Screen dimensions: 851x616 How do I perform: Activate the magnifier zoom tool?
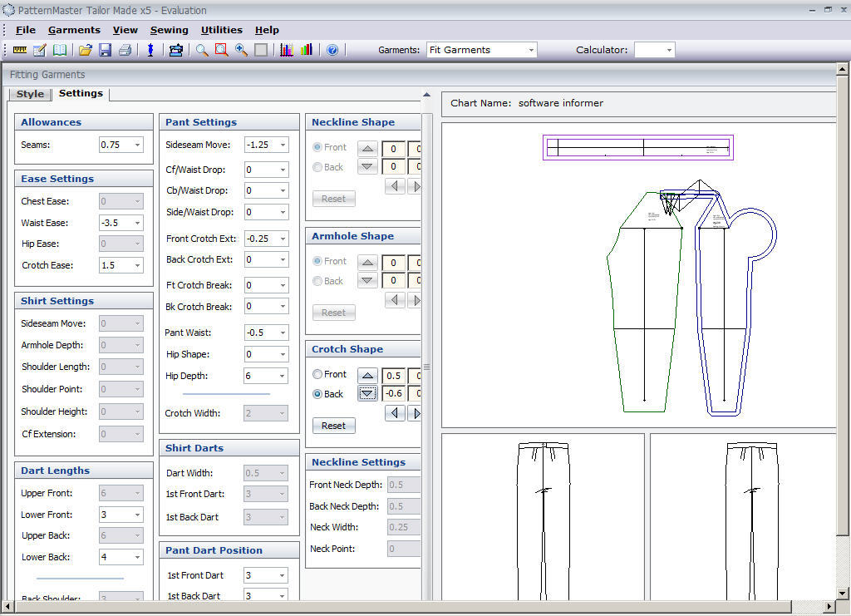[x=202, y=50]
